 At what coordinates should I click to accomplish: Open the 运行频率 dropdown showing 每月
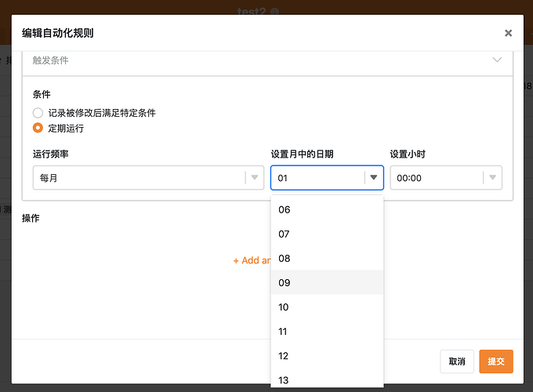click(x=148, y=177)
